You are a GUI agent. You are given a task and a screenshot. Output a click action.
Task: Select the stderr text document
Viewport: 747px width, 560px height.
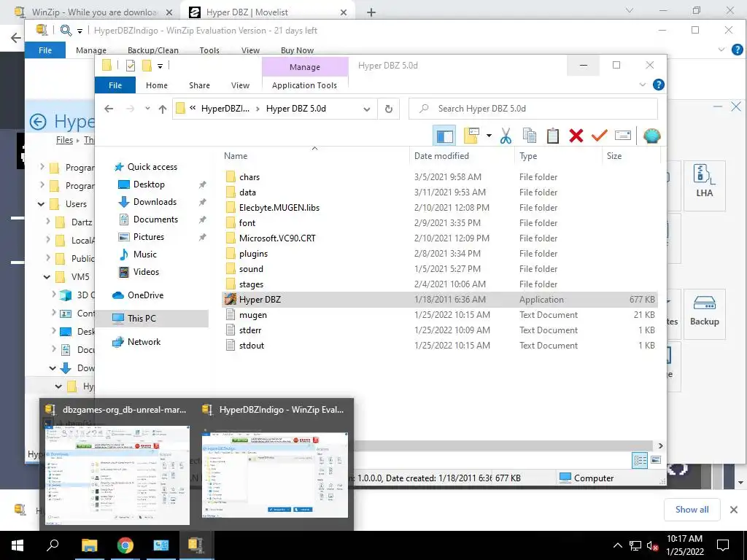tap(250, 330)
